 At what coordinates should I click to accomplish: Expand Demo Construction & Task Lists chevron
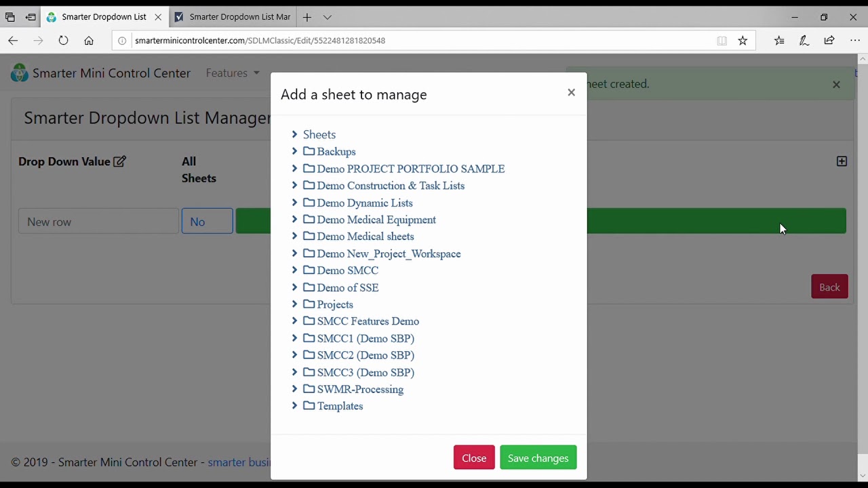point(294,185)
